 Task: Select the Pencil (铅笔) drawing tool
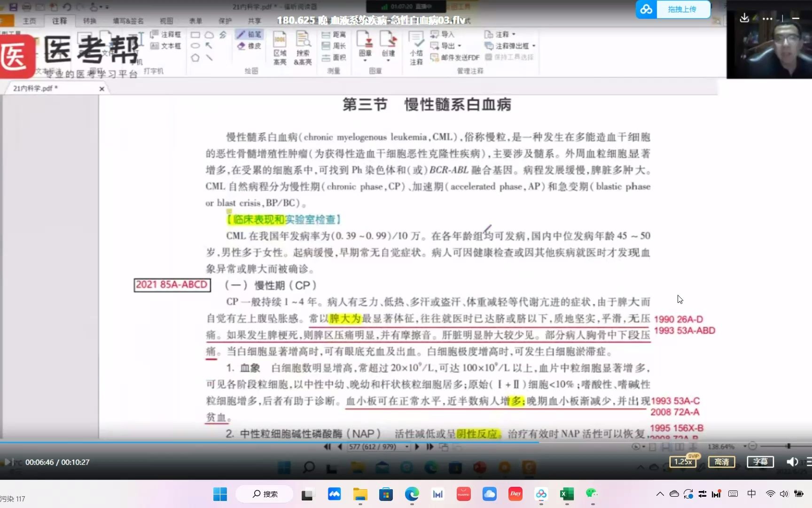click(x=249, y=34)
